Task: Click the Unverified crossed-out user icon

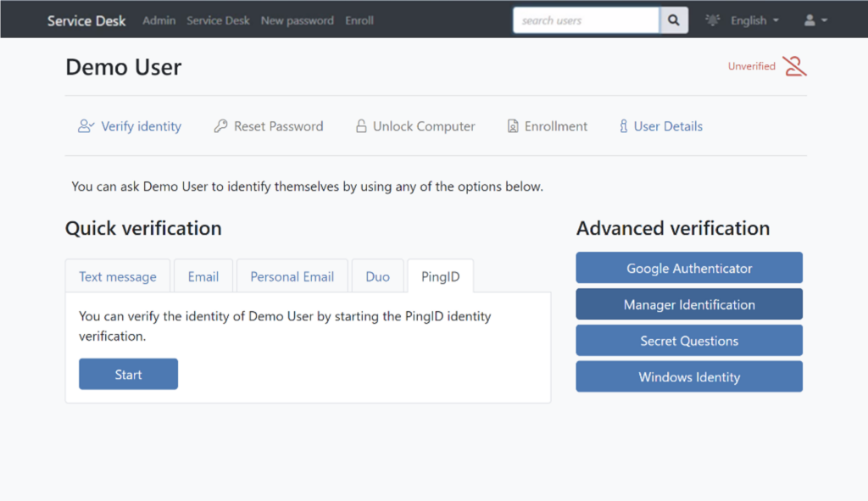Action: coord(794,66)
